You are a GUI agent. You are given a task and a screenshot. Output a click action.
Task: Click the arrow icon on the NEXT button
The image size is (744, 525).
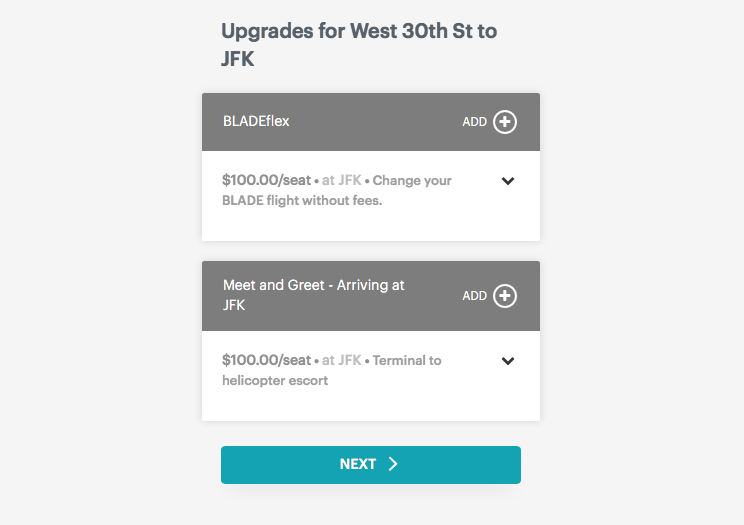[x=393, y=464]
